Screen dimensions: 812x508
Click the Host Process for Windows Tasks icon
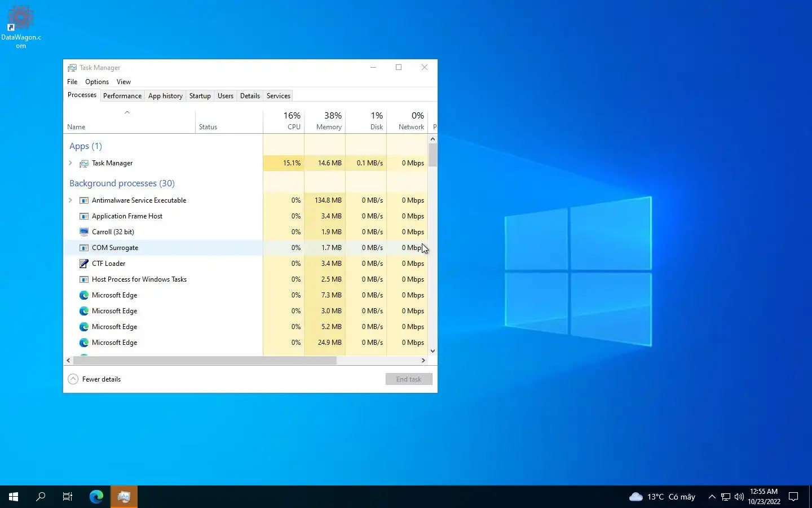click(84, 279)
